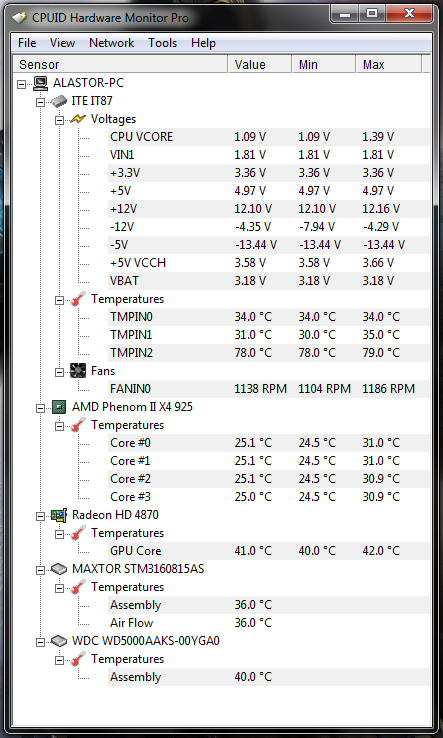
Task: Click the Radeon HD 4870 graphics card icon
Action: point(59,515)
